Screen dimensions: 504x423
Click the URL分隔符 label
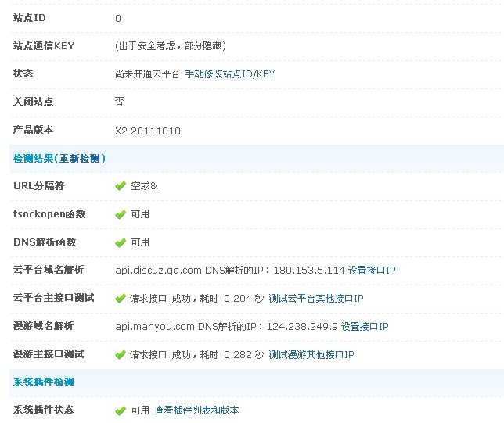coord(39,186)
